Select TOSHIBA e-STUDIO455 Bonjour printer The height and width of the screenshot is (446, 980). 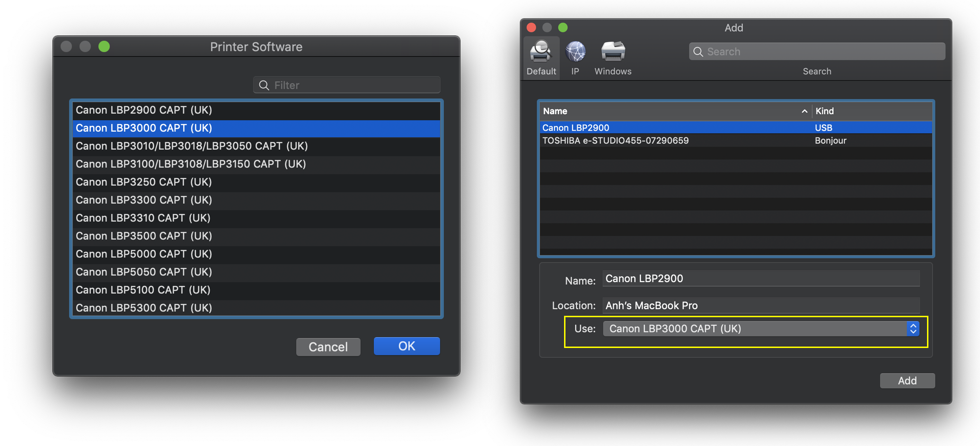pyautogui.click(x=615, y=141)
